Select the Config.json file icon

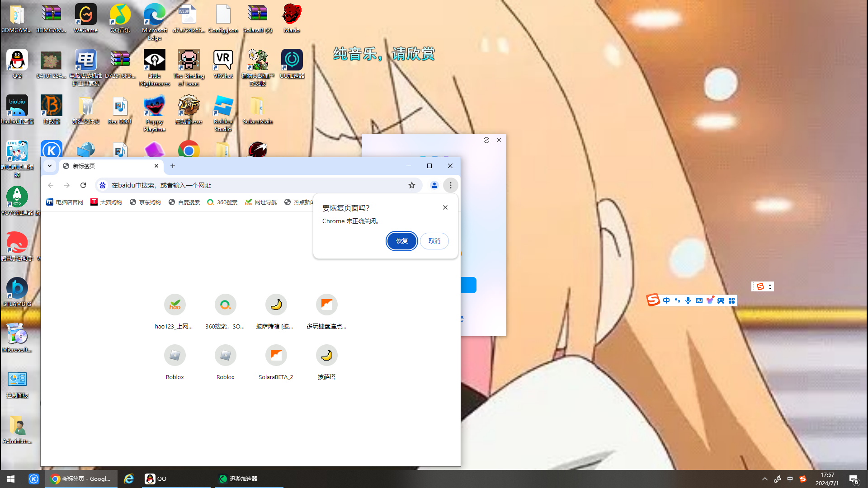pos(223,19)
